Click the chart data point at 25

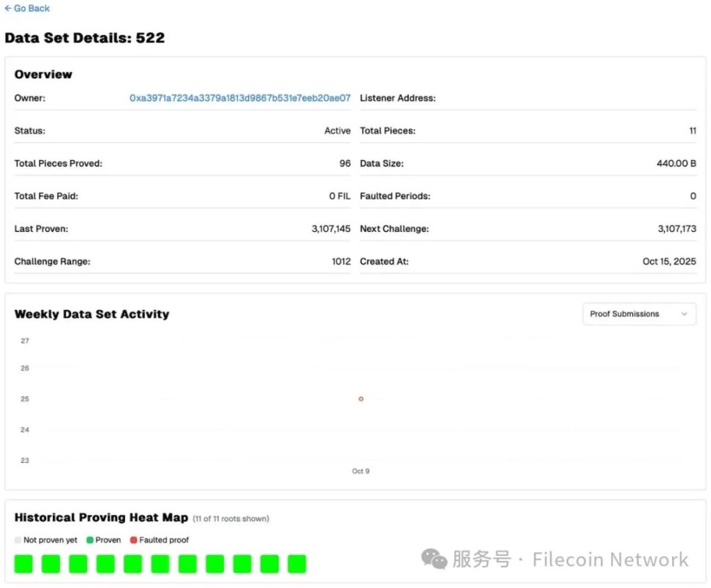coord(361,399)
